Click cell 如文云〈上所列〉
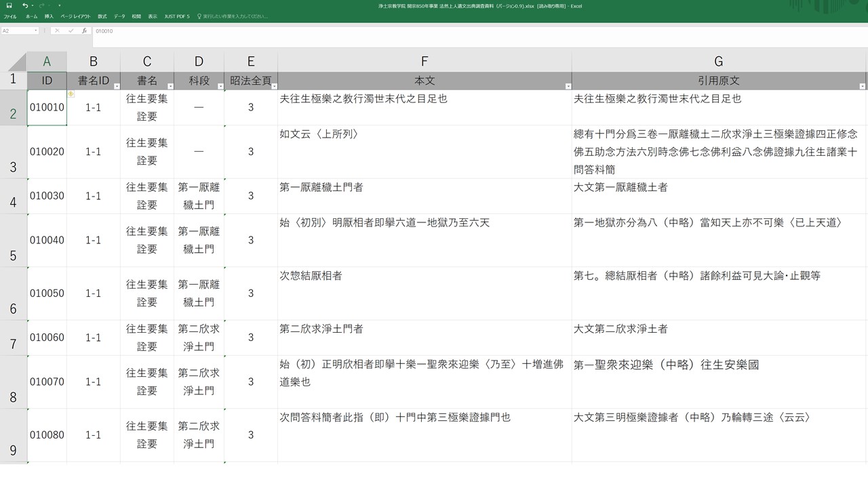Image resolution: width=868 pixels, height=488 pixels. pyautogui.click(x=425, y=152)
